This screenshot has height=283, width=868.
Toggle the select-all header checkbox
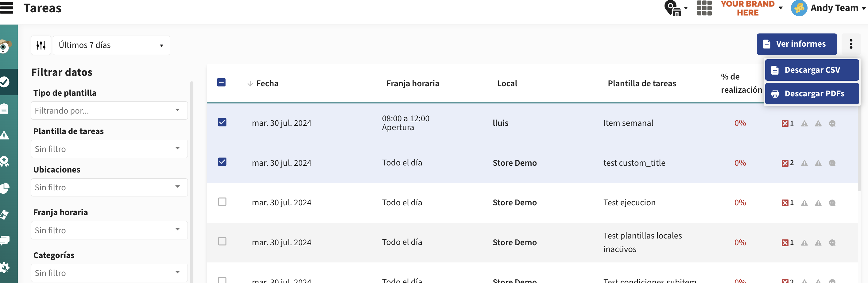tap(221, 82)
